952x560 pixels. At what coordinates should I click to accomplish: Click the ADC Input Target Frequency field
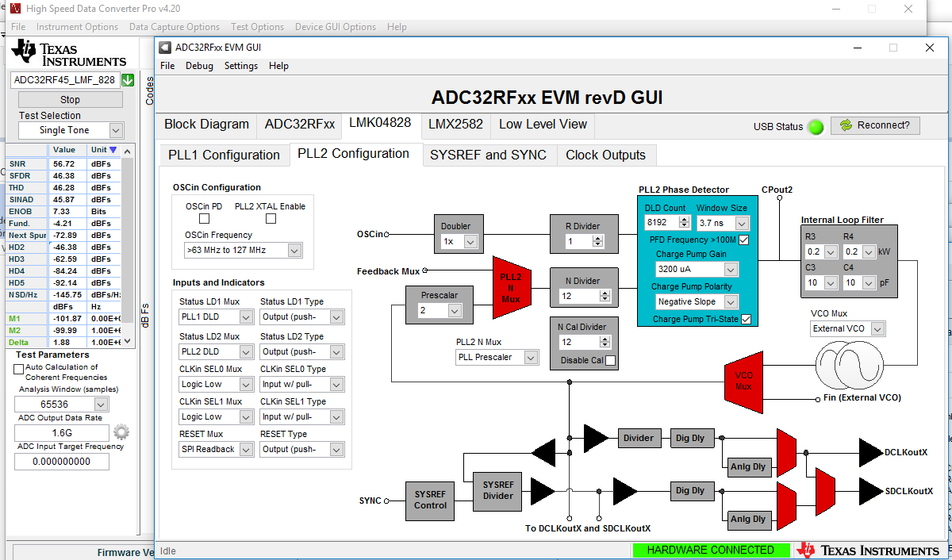(x=62, y=462)
